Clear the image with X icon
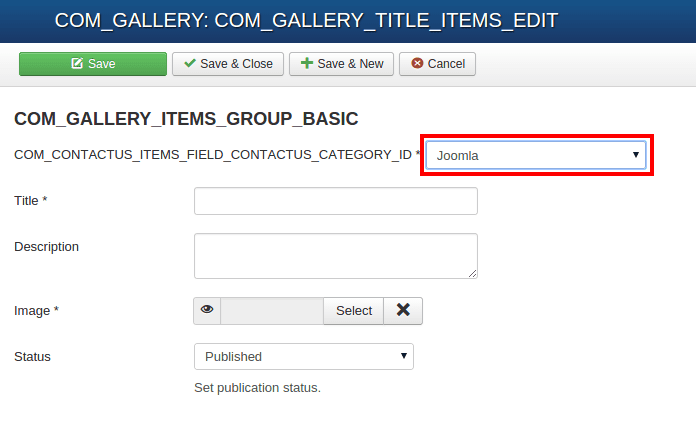This screenshot has height=443, width=696. pyautogui.click(x=403, y=311)
